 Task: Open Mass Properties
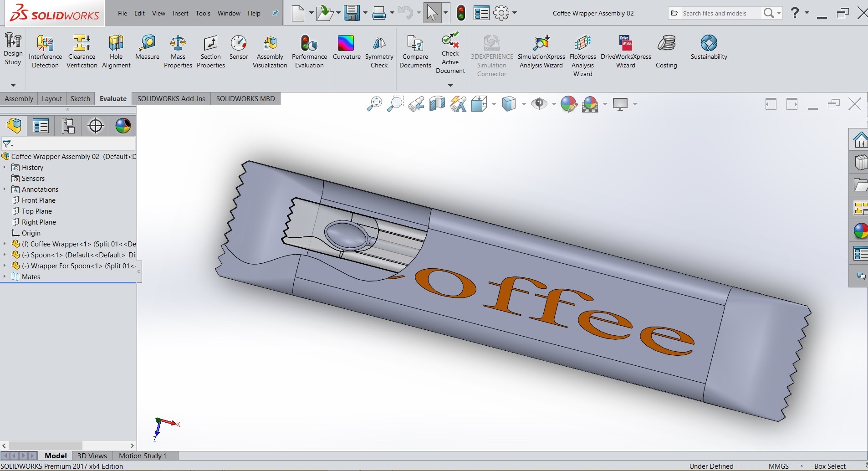[178, 51]
